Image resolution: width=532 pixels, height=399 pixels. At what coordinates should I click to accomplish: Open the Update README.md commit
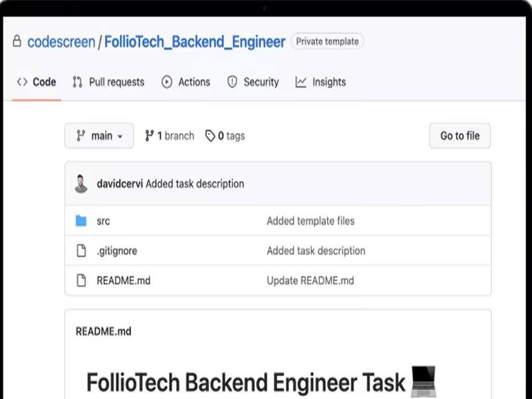pos(310,281)
